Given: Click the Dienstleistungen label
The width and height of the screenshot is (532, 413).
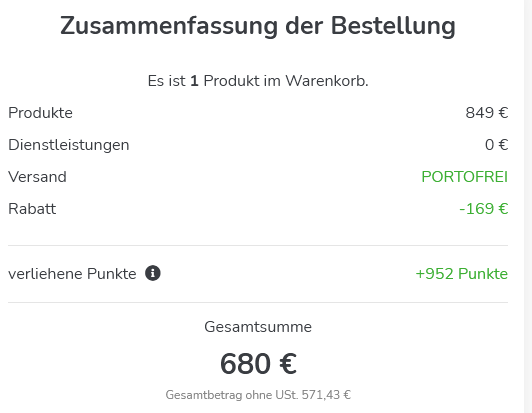Looking at the screenshot, I should coord(69,145).
